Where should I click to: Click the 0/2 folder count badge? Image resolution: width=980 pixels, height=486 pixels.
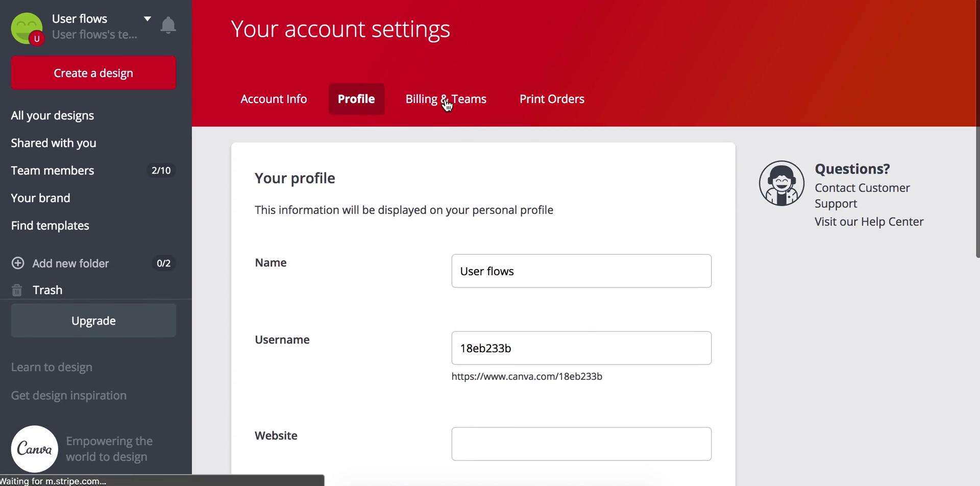[164, 263]
